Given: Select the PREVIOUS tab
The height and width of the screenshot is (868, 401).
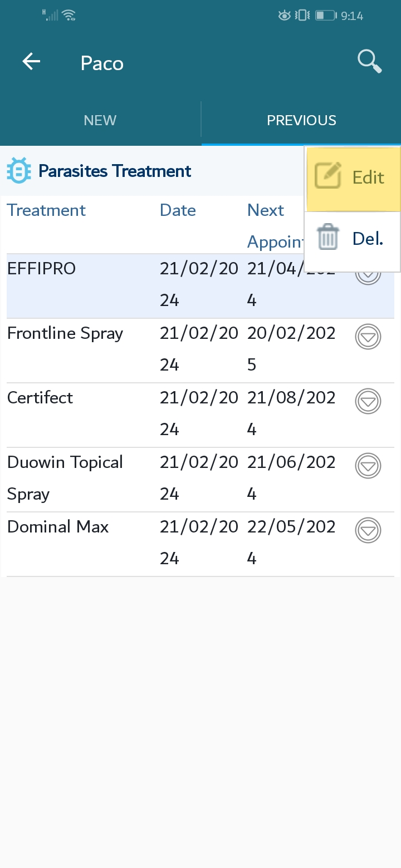Looking at the screenshot, I should (x=301, y=120).
